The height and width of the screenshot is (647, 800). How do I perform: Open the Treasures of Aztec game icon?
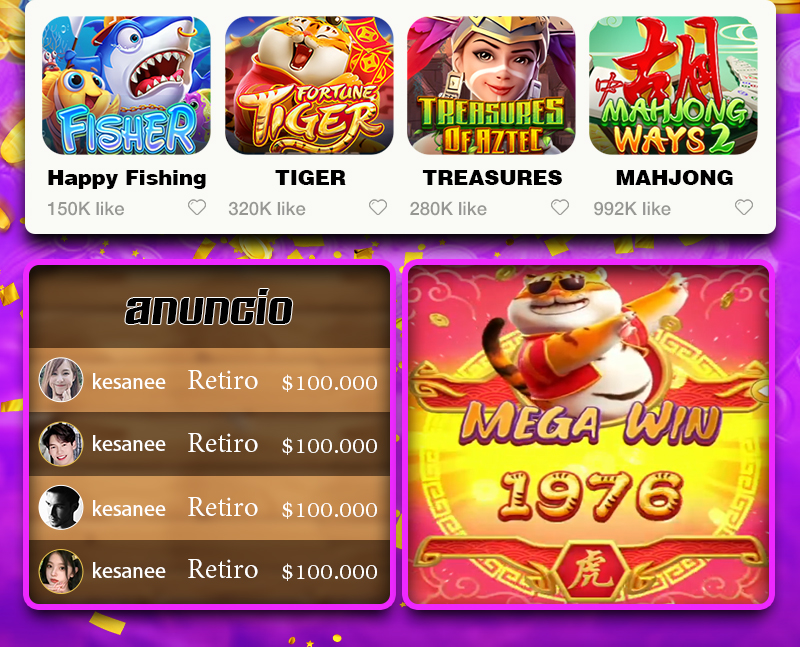[x=491, y=85]
